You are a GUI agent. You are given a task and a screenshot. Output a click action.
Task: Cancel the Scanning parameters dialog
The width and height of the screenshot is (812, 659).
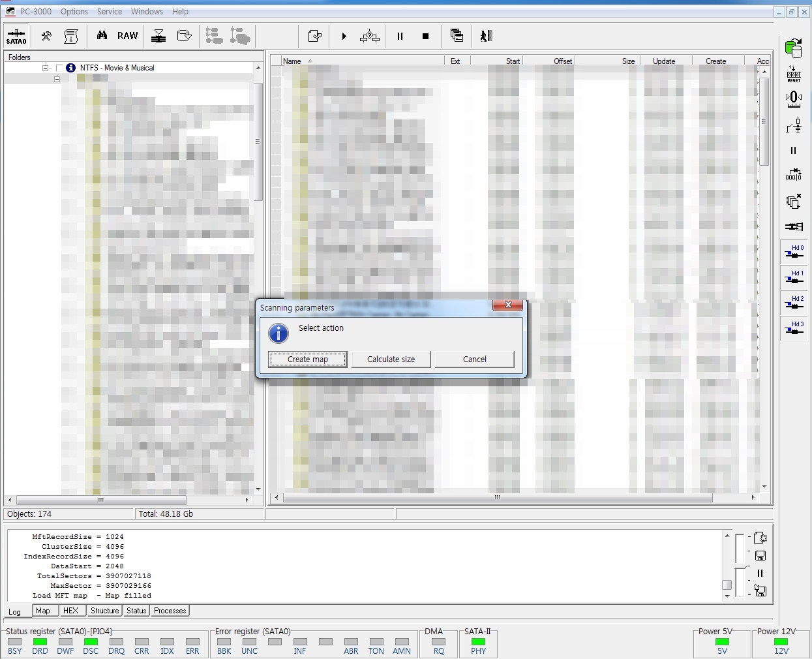coord(475,360)
